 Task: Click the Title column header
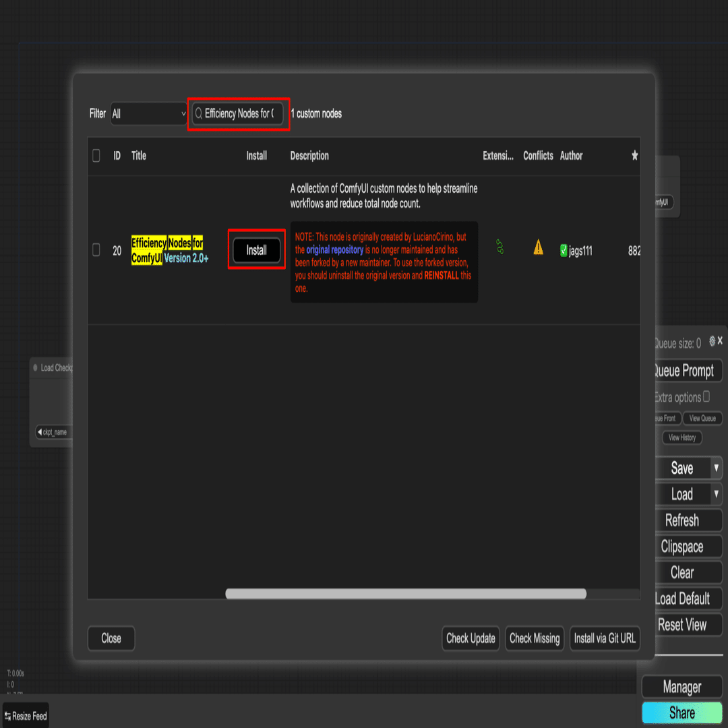click(139, 156)
